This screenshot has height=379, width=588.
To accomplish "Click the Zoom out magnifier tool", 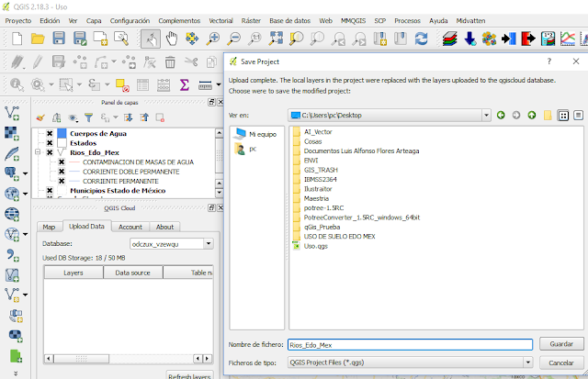I will [x=234, y=39].
